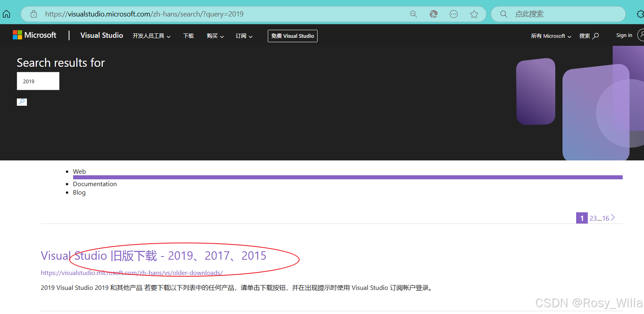Click the Edge swirl icon in address bar
Image resolution: width=644 pixels, height=314 pixels.
433,14
